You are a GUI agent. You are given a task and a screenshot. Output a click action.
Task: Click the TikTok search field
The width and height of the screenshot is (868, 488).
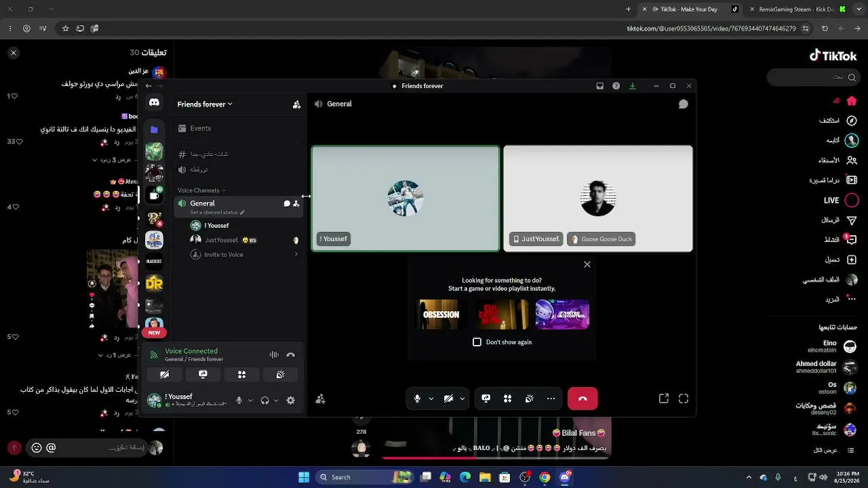coord(814,77)
